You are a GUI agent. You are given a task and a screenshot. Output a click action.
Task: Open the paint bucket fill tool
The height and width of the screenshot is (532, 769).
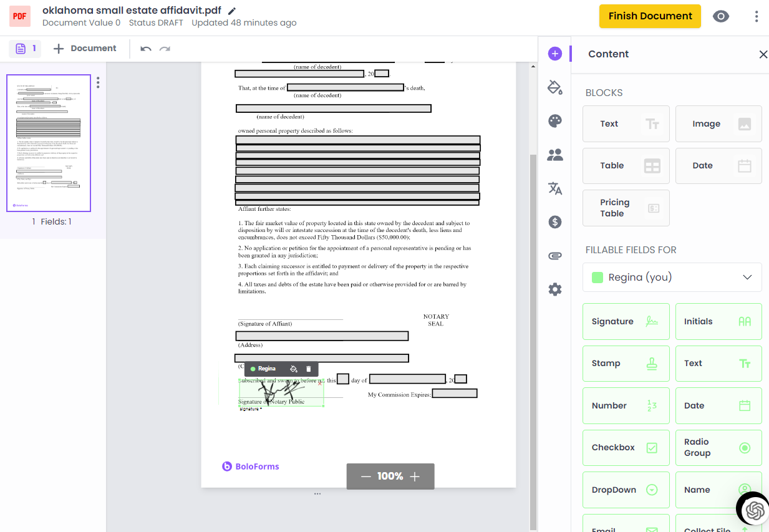554,87
